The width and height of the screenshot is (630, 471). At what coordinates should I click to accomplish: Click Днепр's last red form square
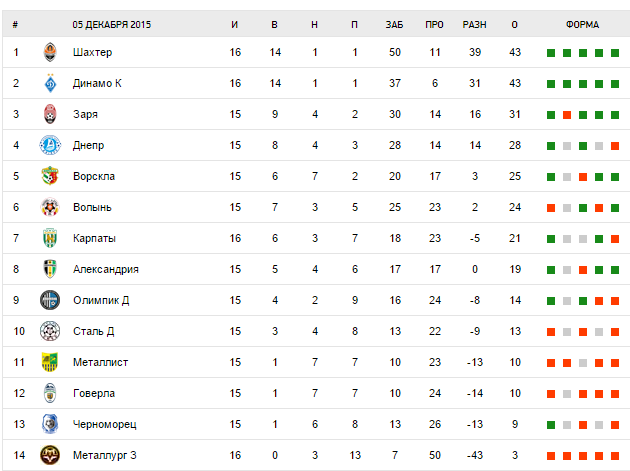[x=615, y=146]
